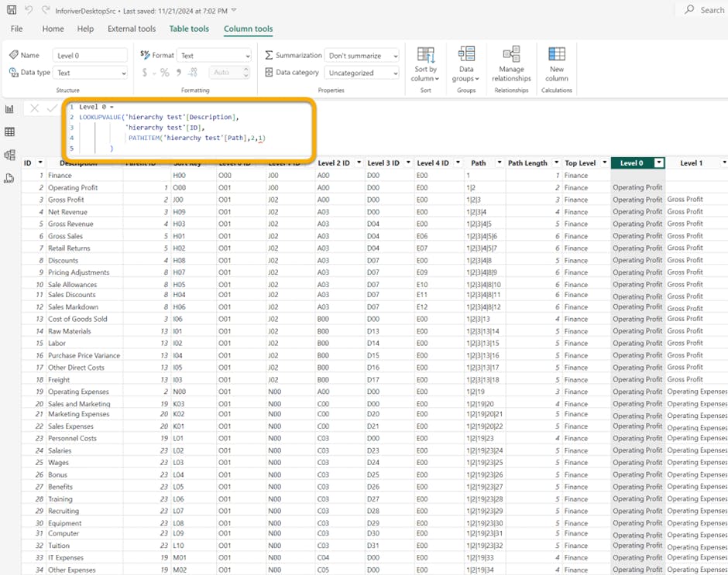728x575 pixels.
Task: Create a New column
Action: pos(556,64)
